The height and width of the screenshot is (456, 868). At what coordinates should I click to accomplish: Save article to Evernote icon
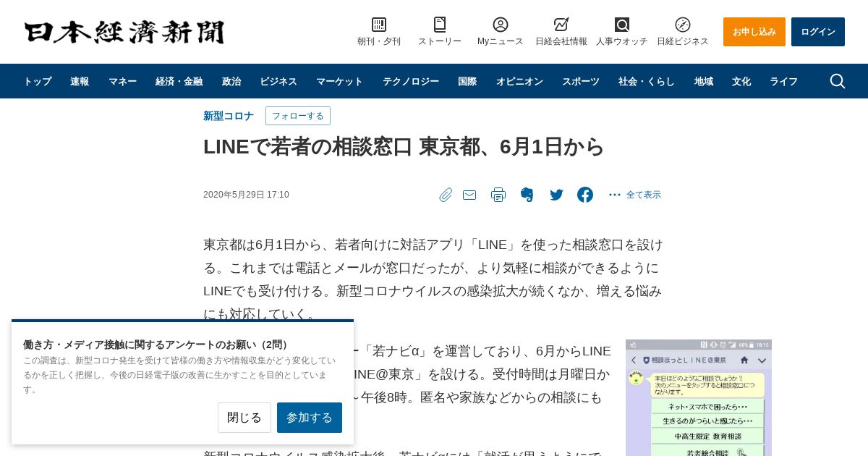tap(527, 195)
